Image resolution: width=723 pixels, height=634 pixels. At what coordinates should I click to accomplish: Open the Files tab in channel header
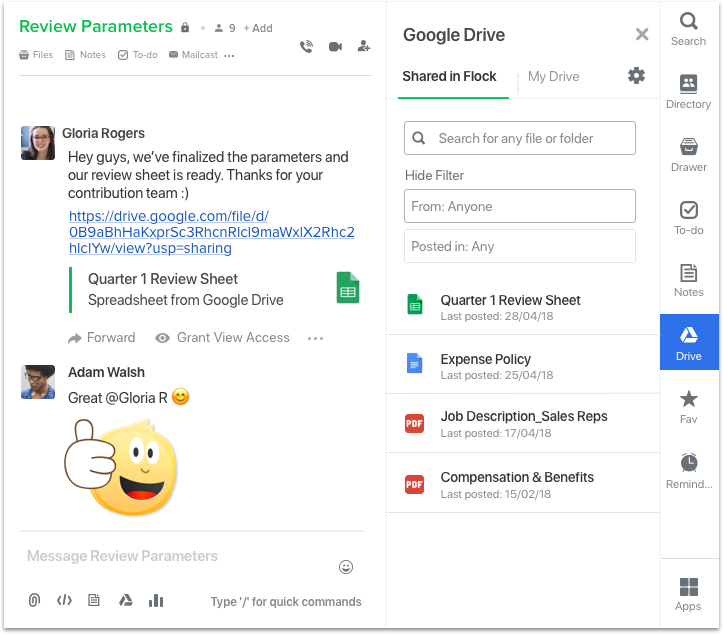(x=36, y=55)
